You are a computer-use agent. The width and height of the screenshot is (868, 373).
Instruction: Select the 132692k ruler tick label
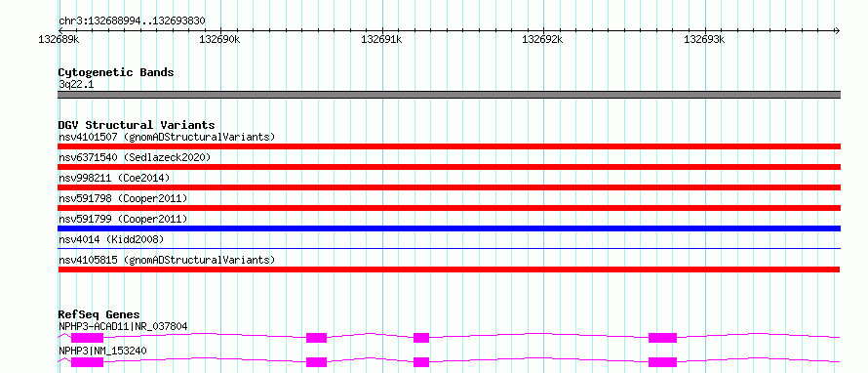(x=542, y=39)
